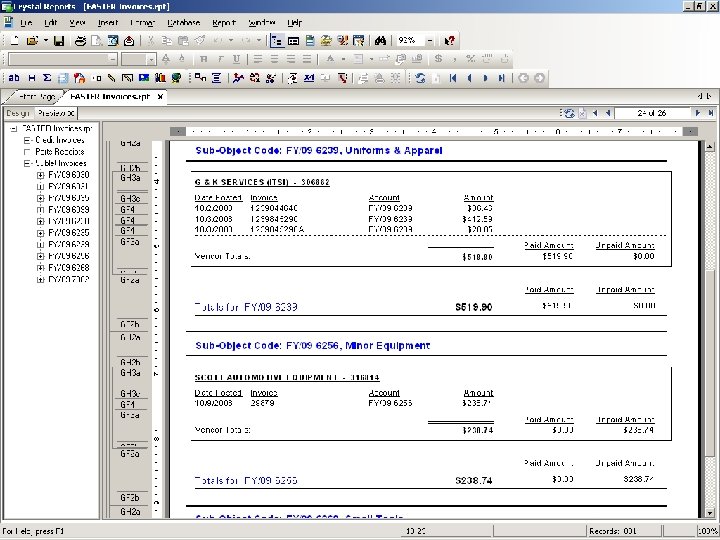Open dropdown arrow next to Open folder icon

(46, 41)
